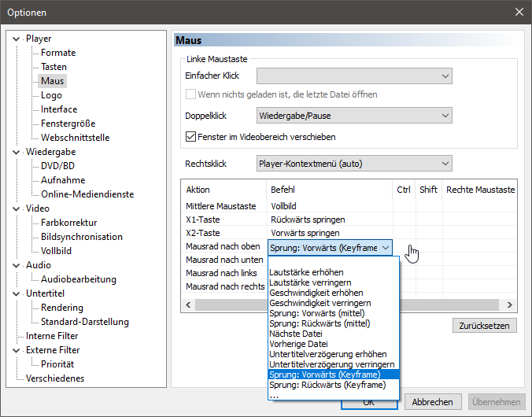Choose Geschwindigkeit verringern option
Viewport: 532px width, 417px height.
click(334, 303)
